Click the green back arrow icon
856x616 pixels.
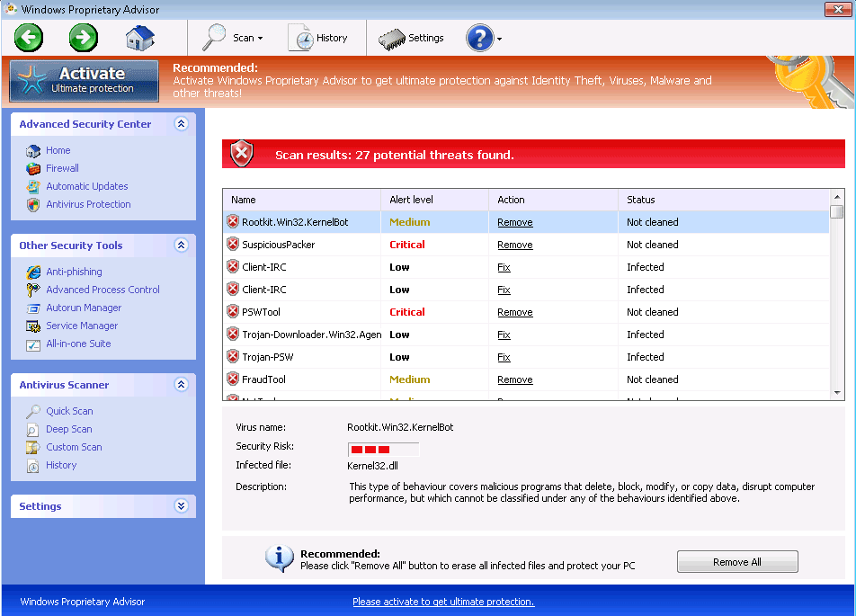pyautogui.click(x=29, y=38)
